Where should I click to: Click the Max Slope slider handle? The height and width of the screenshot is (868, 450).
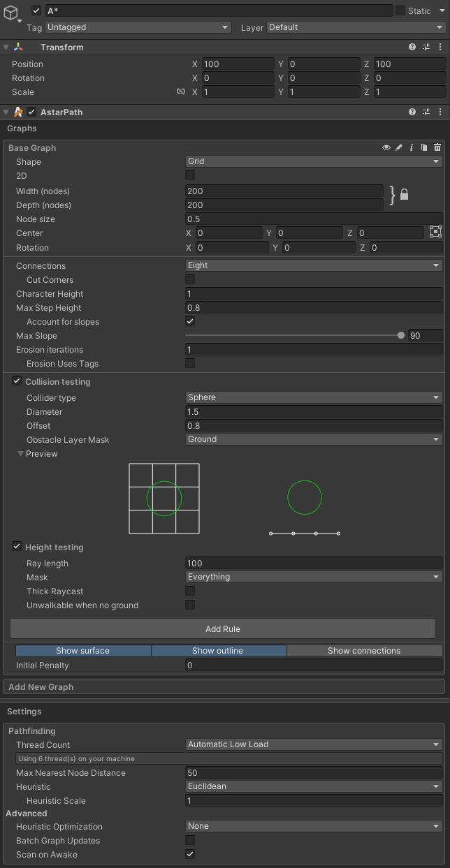pos(401,335)
